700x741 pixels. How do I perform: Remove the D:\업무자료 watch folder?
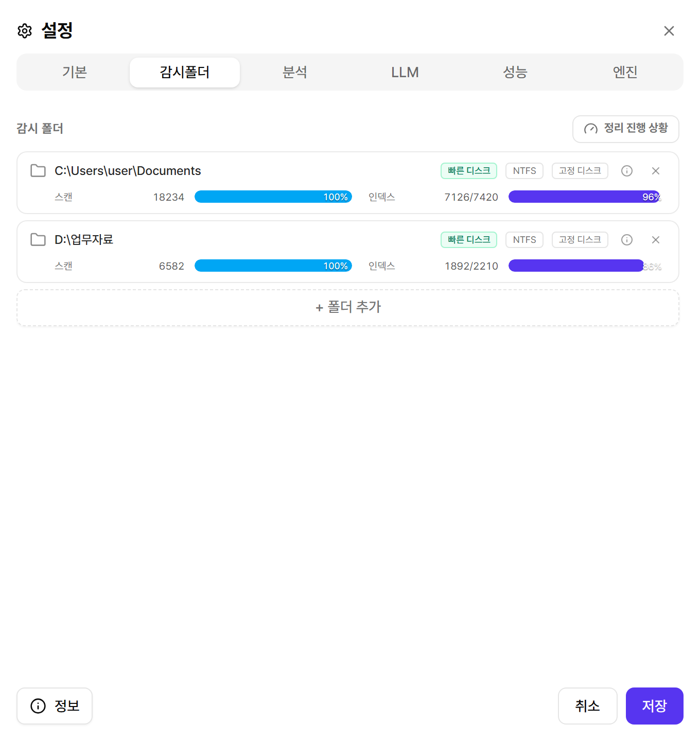(x=656, y=240)
